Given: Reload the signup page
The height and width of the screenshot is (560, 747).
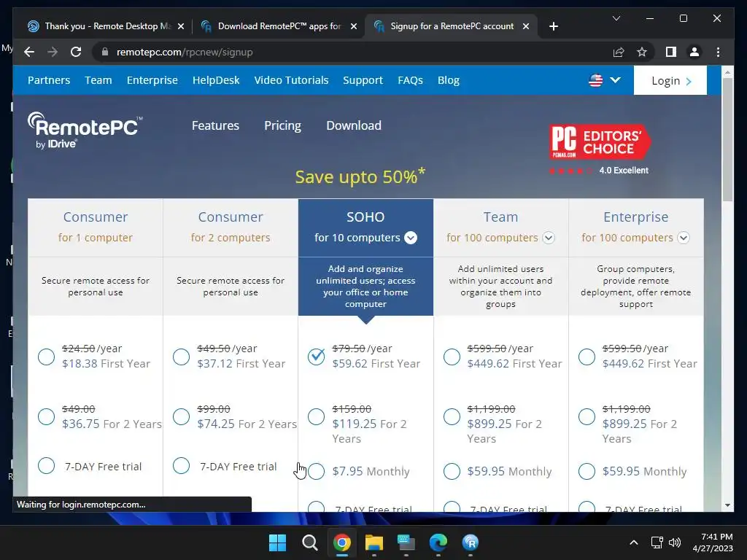Looking at the screenshot, I should coord(76,52).
